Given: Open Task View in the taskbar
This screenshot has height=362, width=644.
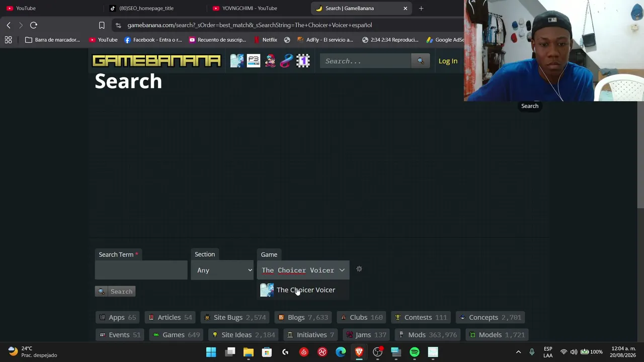Looking at the screenshot, I should (x=230, y=352).
